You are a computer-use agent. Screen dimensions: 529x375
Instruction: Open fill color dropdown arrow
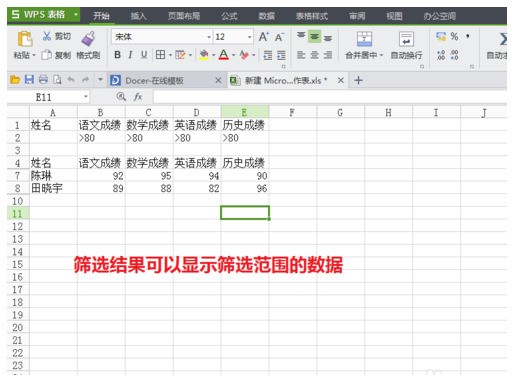coord(214,55)
